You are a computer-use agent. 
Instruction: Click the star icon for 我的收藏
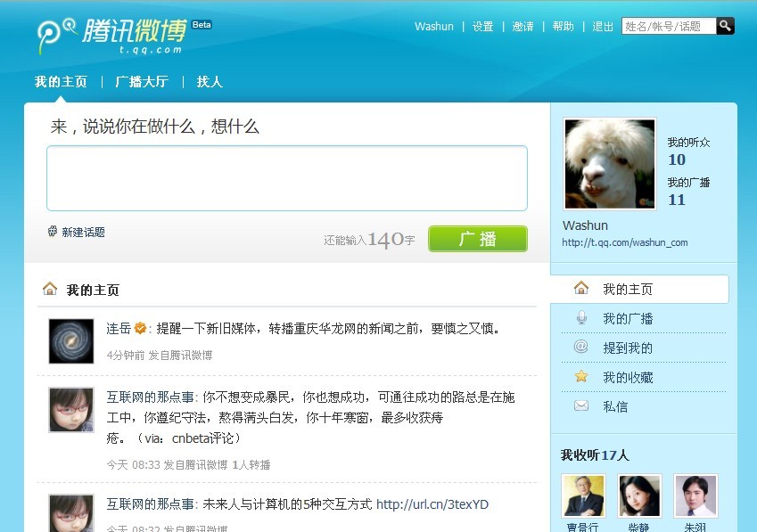click(581, 376)
